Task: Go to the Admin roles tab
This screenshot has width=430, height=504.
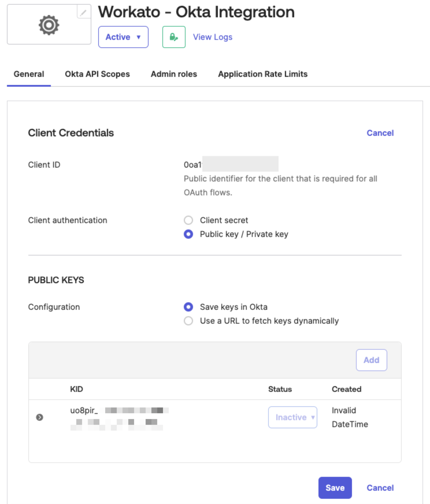Action: (x=174, y=74)
